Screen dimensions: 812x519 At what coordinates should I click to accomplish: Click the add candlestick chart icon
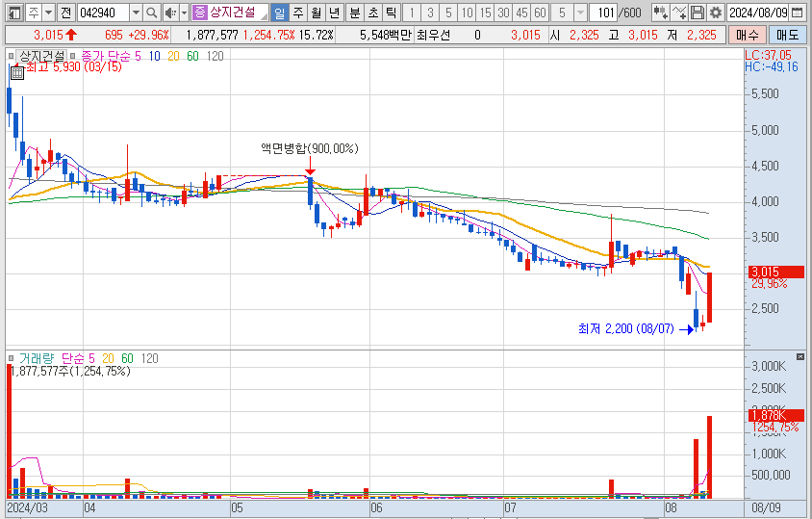660,13
